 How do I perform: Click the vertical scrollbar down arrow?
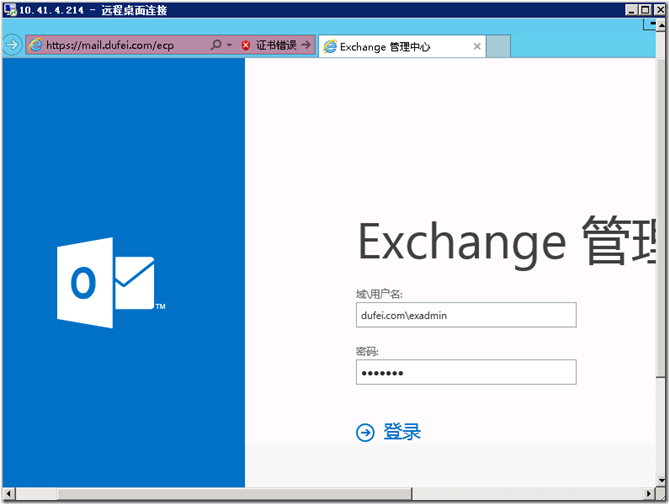[660, 481]
